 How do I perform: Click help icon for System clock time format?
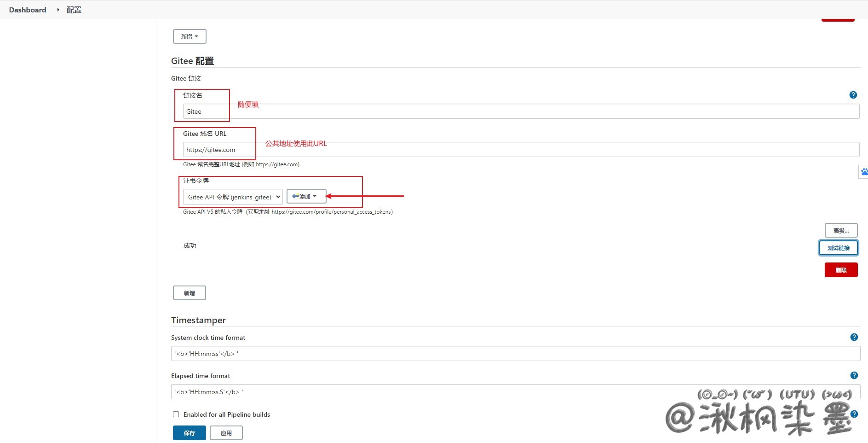point(854,337)
